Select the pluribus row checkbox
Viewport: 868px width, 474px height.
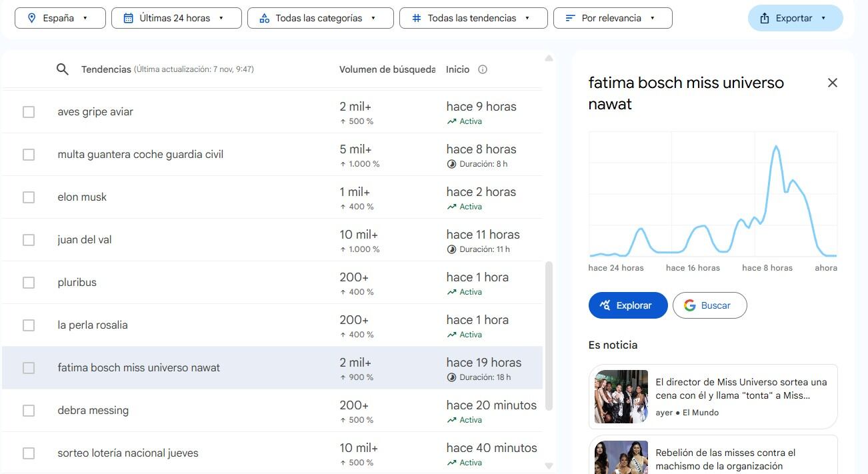point(29,283)
